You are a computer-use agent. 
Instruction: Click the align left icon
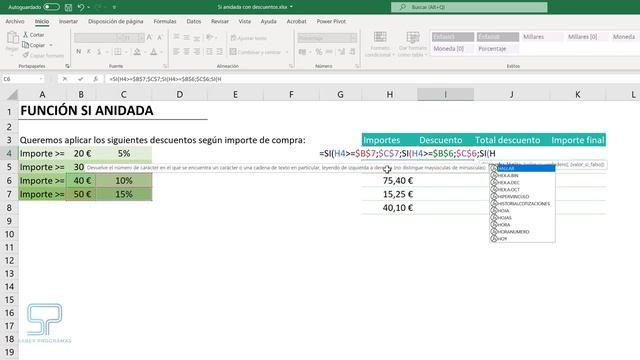coord(176,52)
